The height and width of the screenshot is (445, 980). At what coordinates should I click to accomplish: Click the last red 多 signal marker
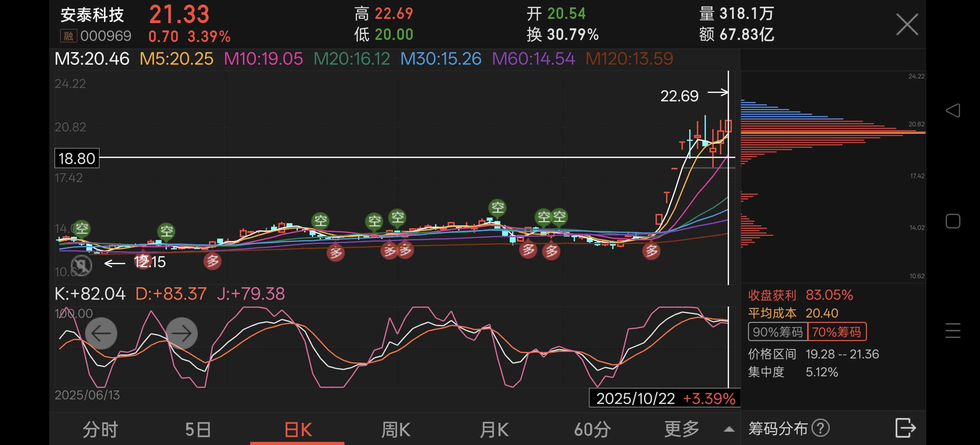(x=651, y=251)
